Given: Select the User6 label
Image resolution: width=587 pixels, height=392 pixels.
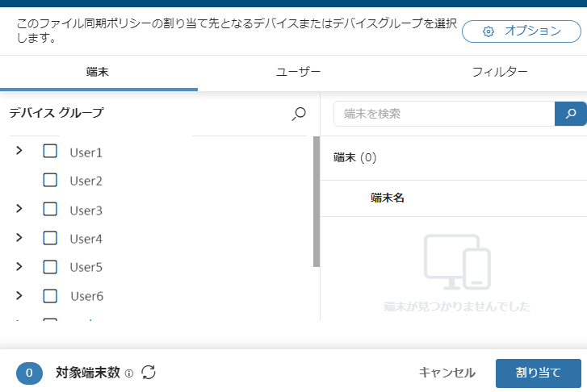Looking at the screenshot, I should click(x=87, y=297).
